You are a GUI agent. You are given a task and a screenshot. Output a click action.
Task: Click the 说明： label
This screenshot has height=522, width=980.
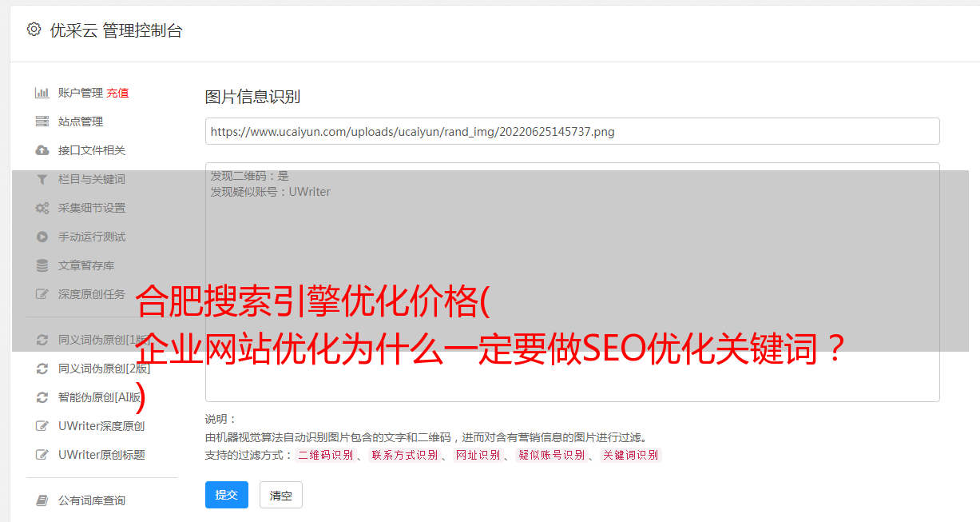221,419
